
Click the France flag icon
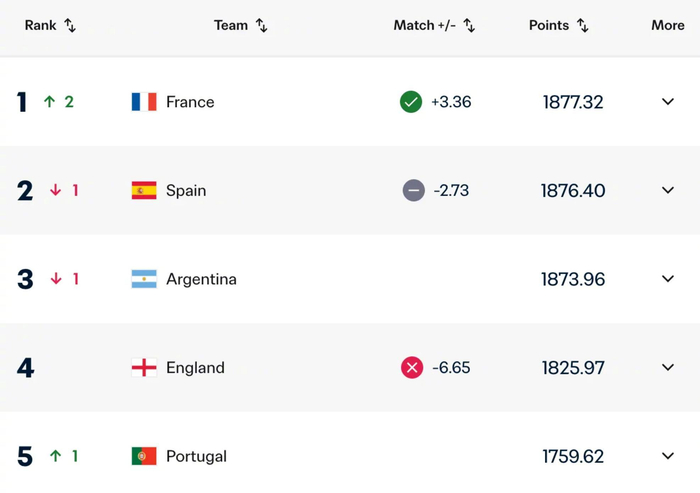point(144,102)
